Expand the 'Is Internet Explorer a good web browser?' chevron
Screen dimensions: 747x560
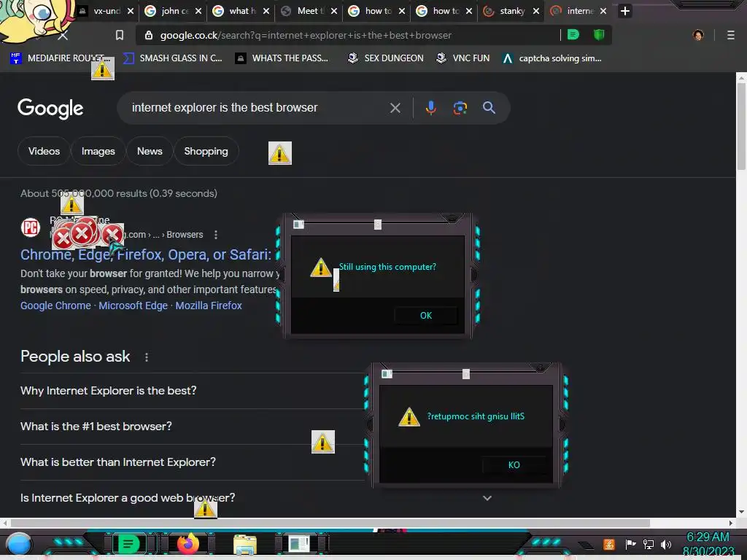point(487,498)
